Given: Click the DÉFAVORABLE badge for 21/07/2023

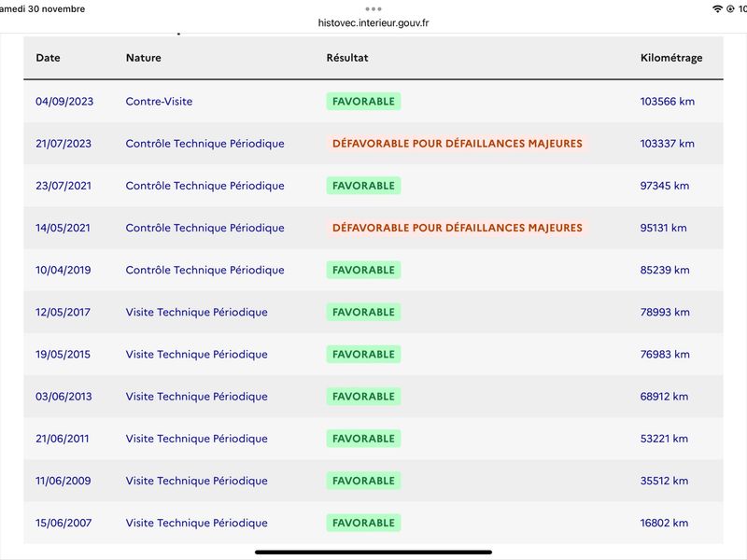Looking at the screenshot, I should pos(458,144).
